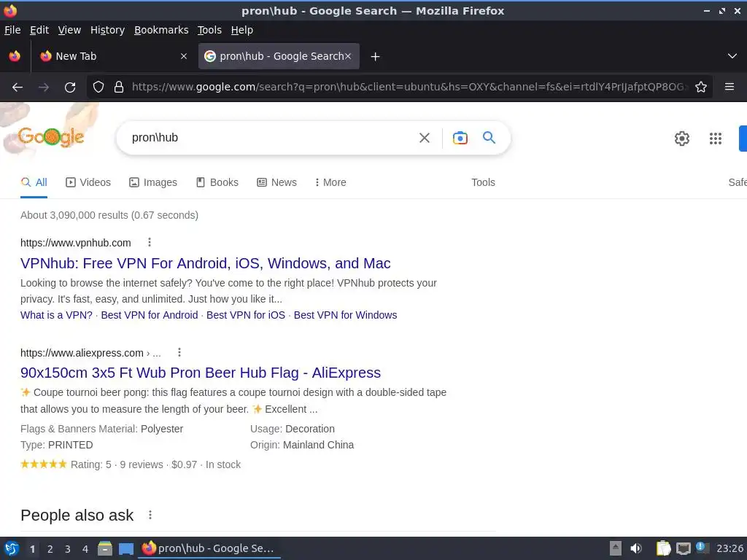Image resolution: width=747 pixels, height=560 pixels.
Task: Open the Bookmarks menu
Action: [x=161, y=30]
